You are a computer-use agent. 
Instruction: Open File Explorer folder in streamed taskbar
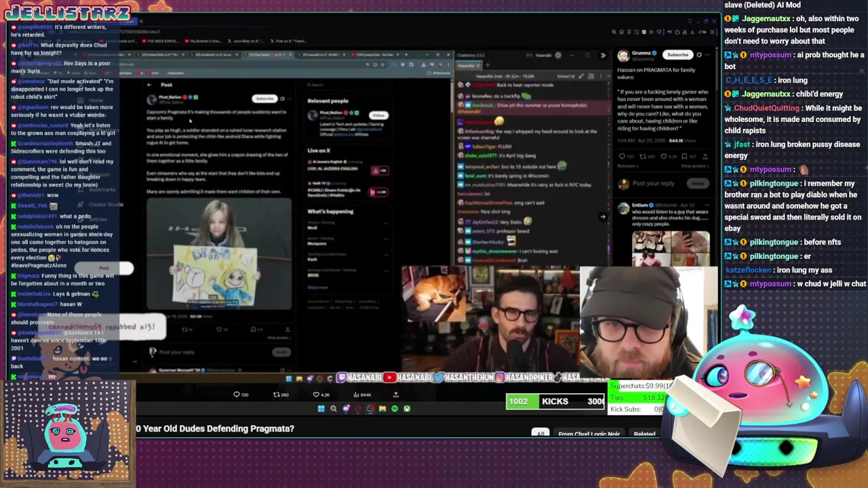click(382, 409)
